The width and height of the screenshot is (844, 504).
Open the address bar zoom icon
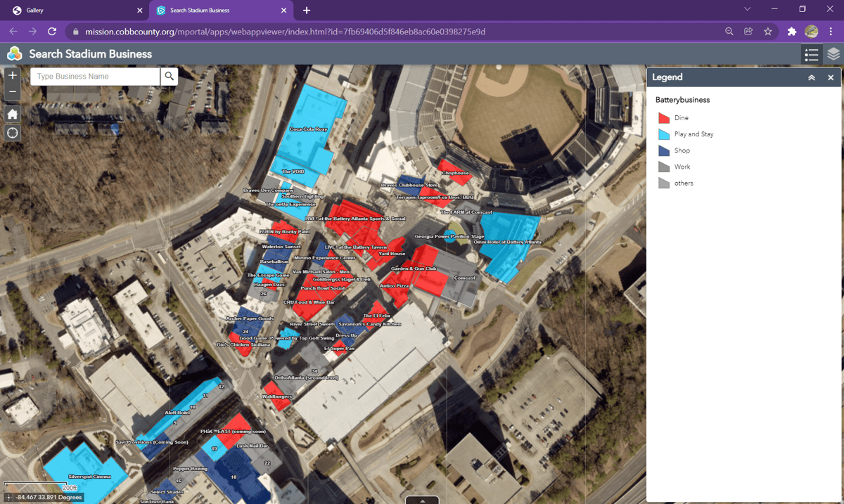point(729,32)
